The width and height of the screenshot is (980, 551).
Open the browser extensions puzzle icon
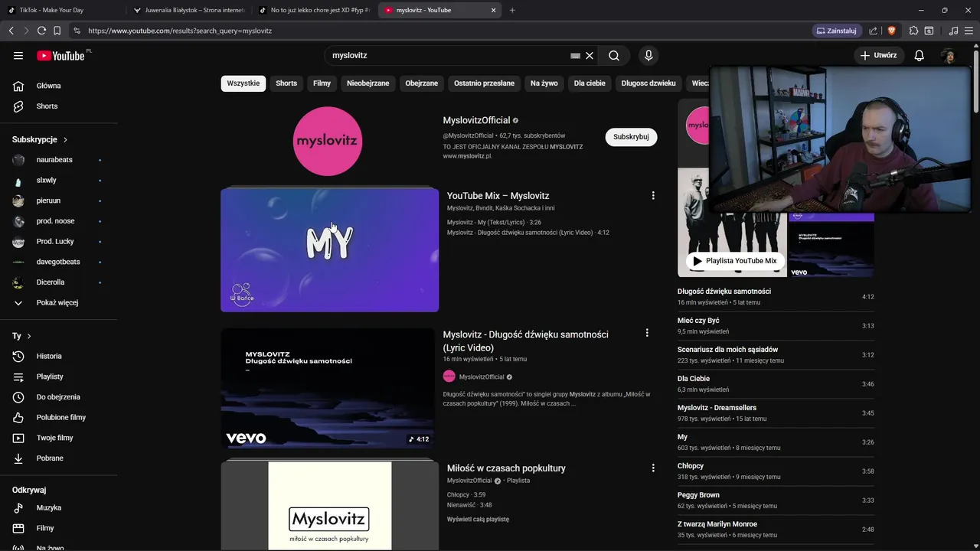tap(913, 31)
